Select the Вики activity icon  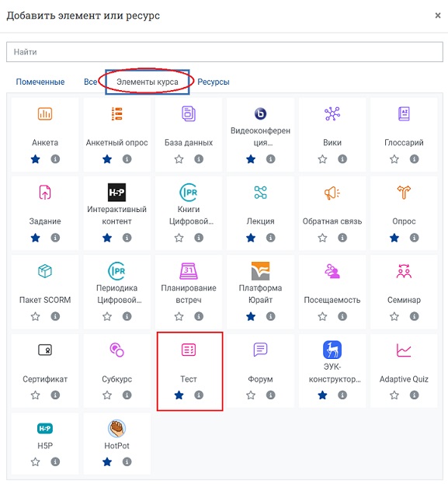tap(332, 113)
